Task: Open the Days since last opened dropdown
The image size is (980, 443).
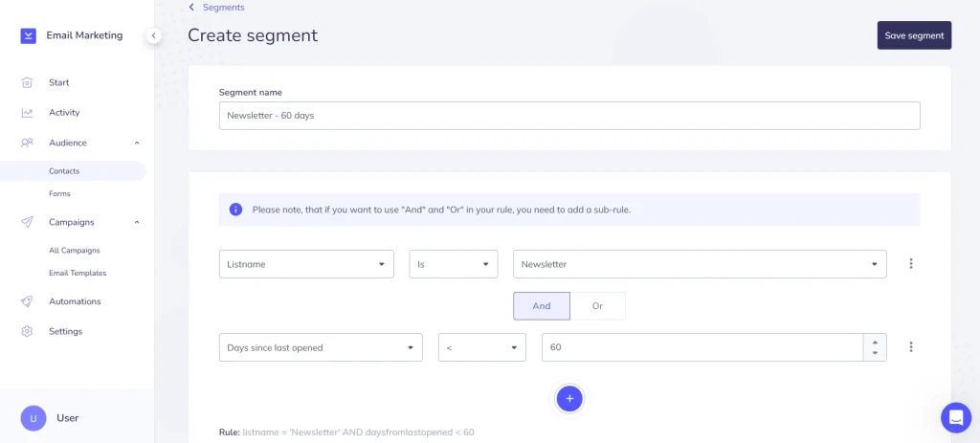Action: tap(321, 346)
